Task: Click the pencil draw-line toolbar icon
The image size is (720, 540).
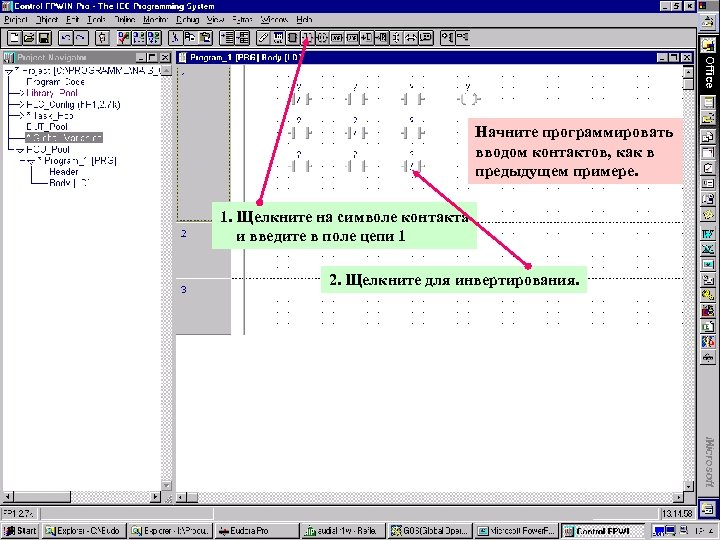Action: coord(263,38)
